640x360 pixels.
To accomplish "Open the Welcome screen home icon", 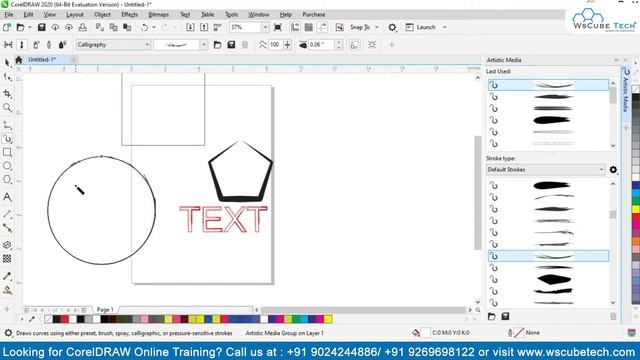I will [x=18, y=60].
